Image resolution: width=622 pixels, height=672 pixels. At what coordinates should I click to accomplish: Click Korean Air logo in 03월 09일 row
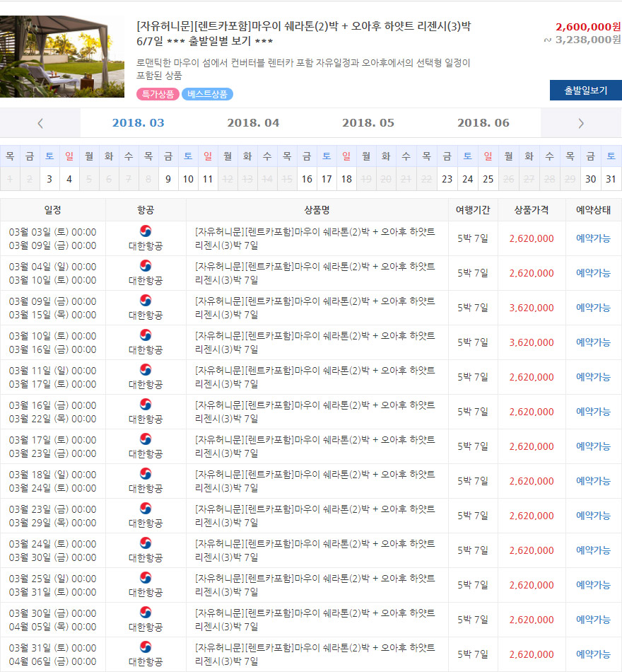tap(146, 301)
